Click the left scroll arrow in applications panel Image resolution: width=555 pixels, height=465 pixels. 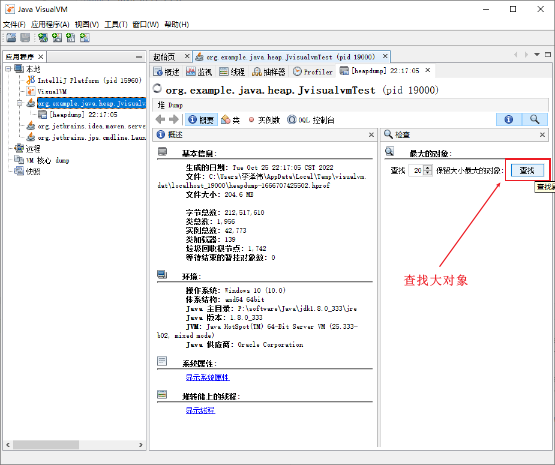(x=8, y=444)
